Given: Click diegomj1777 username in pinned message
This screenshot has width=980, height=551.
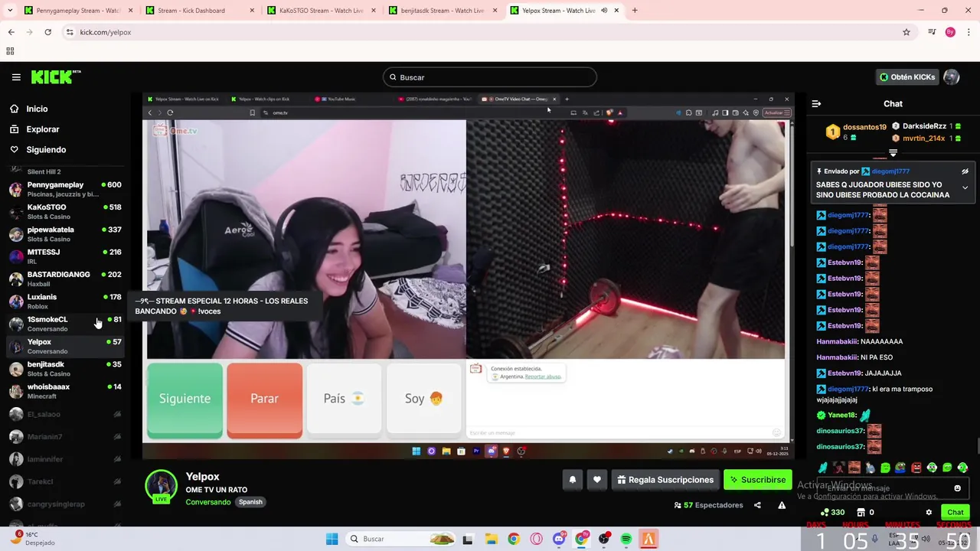Looking at the screenshot, I should [890, 171].
